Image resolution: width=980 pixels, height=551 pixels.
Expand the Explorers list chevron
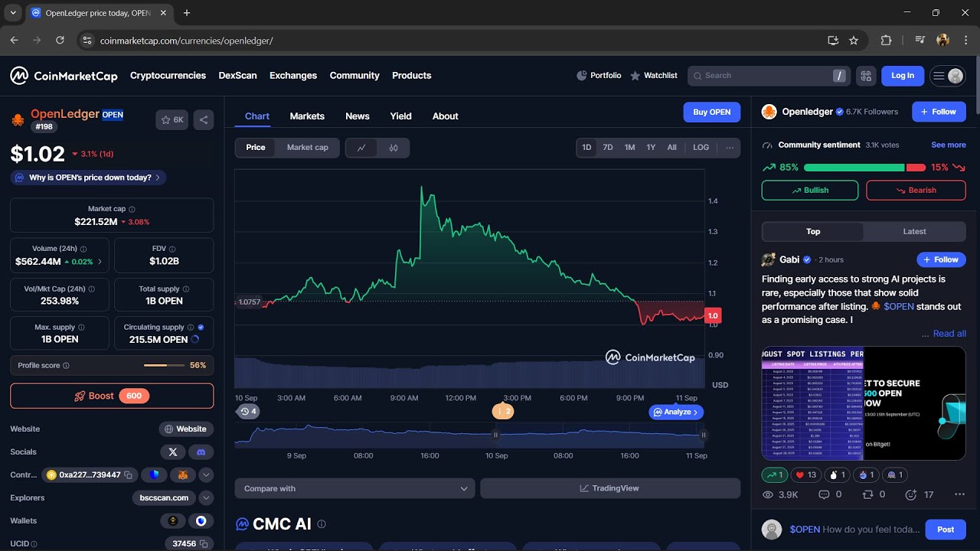click(206, 498)
